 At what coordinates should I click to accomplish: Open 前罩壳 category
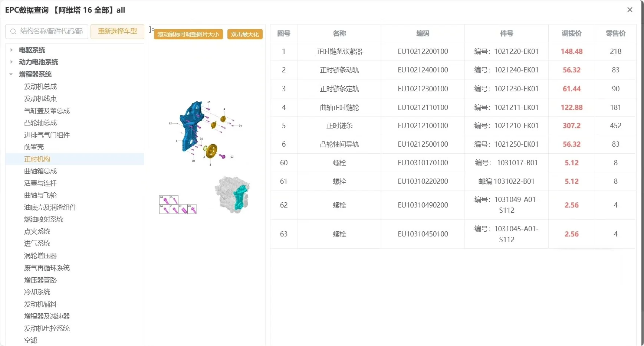click(34, 147)
